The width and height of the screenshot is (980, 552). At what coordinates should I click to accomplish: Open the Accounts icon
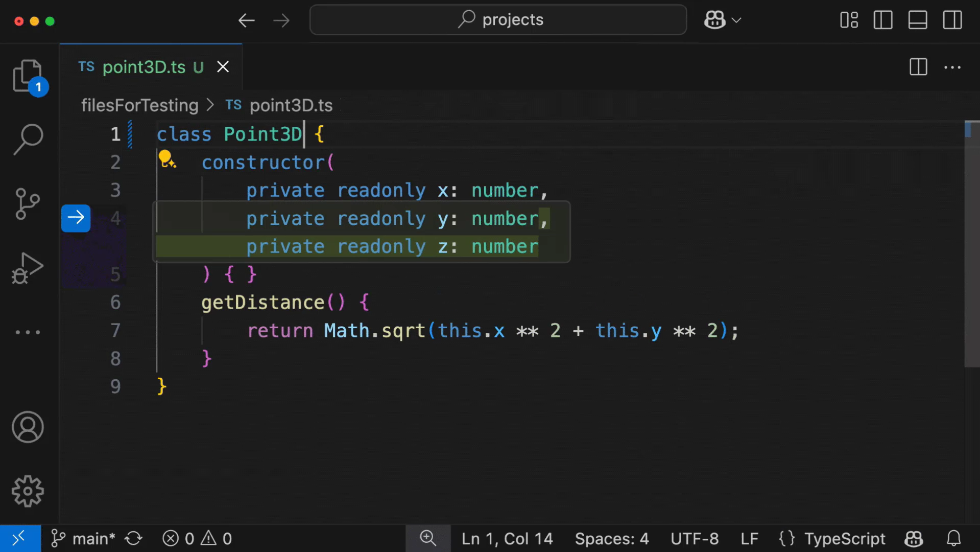28,427
